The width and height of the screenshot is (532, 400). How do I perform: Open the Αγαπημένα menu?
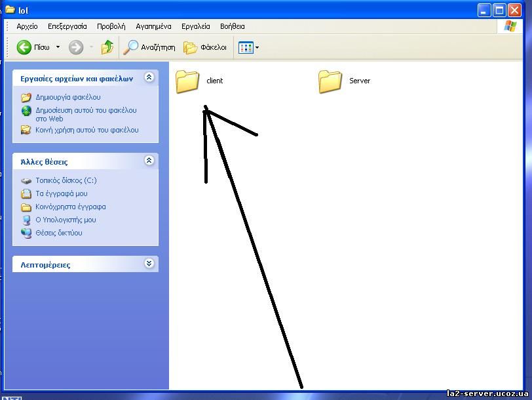click(153, 26)
